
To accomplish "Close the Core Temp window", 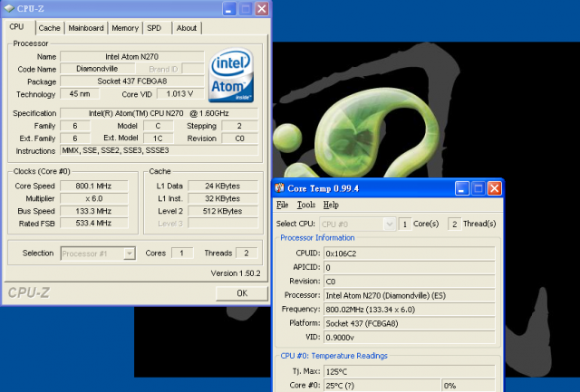I will [x=495, y=188].
